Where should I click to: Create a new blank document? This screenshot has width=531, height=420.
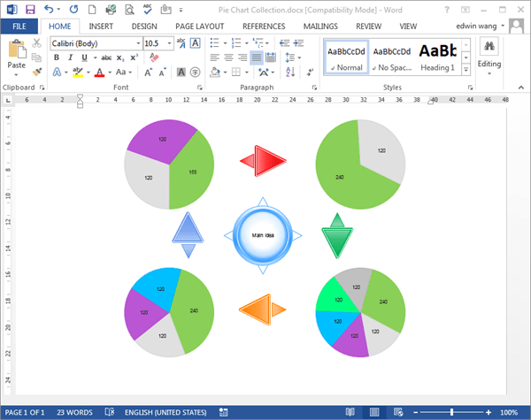92,10
